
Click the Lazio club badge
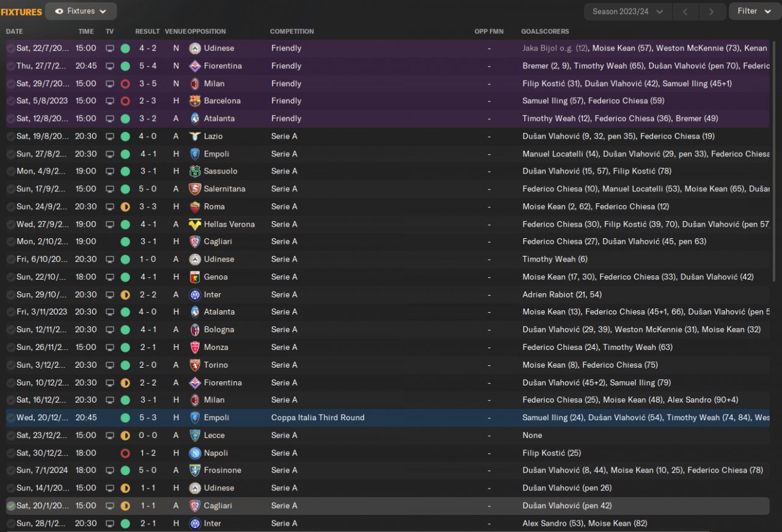tap(195, 136)
